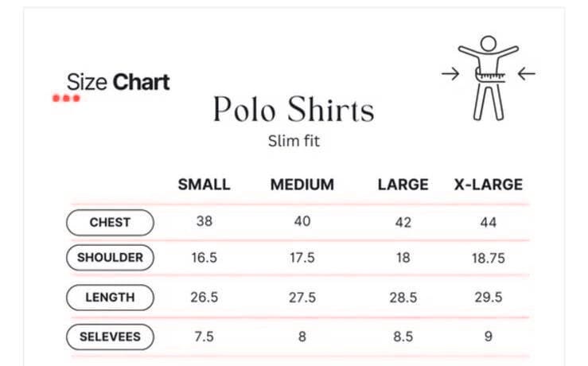Click shoulder value 18.75 for X-Large
The width and height of the screenshot is (588, 366).
[489, 258]
